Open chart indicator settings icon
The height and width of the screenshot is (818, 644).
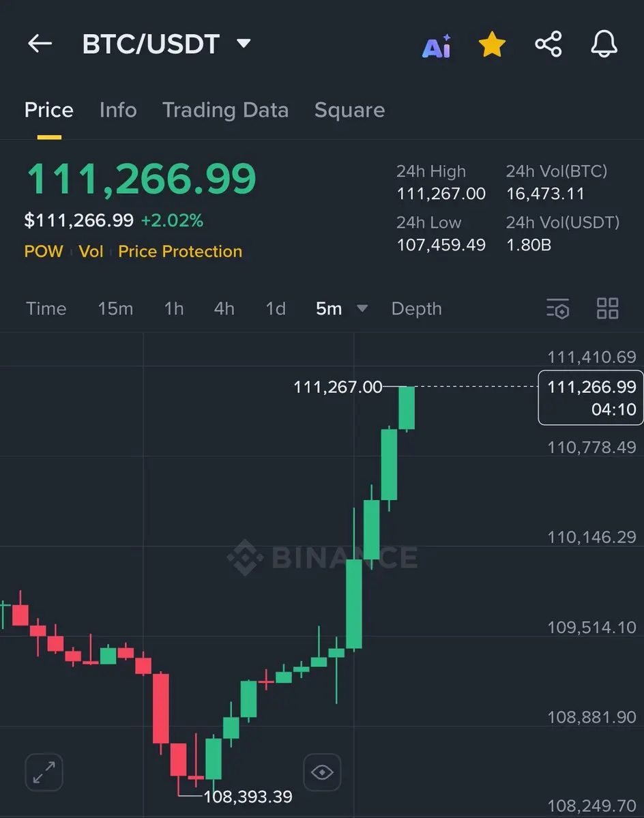click(557, 308)
